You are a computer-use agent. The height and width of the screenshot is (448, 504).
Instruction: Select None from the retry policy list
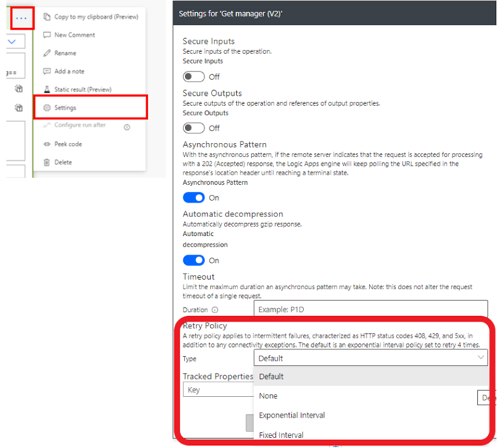pos(269,396)
